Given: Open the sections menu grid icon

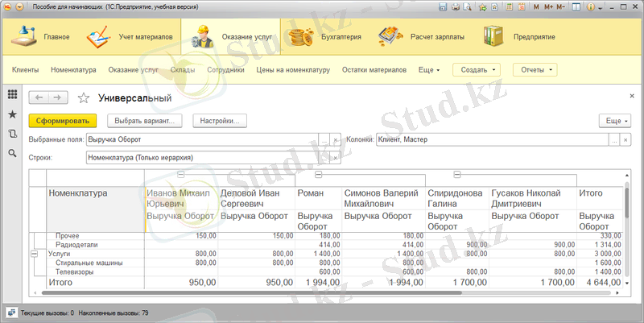Looking at the screenshot, I should 12,95.
